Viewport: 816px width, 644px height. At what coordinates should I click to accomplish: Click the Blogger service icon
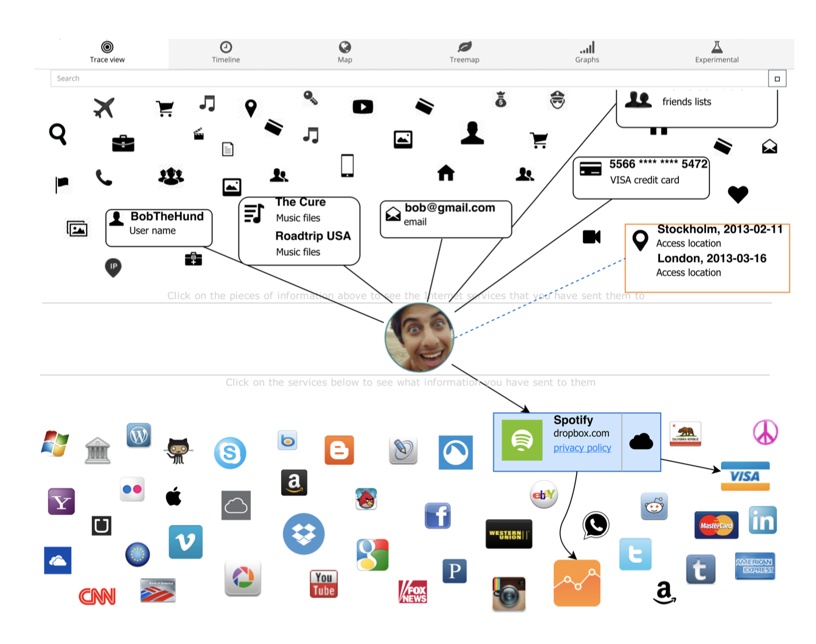(339, 450)
